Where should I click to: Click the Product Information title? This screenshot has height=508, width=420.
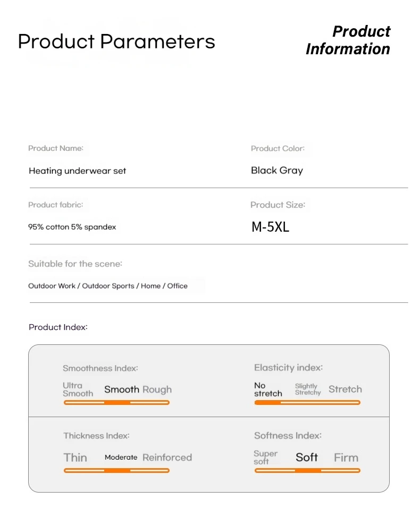click(348, 40)
